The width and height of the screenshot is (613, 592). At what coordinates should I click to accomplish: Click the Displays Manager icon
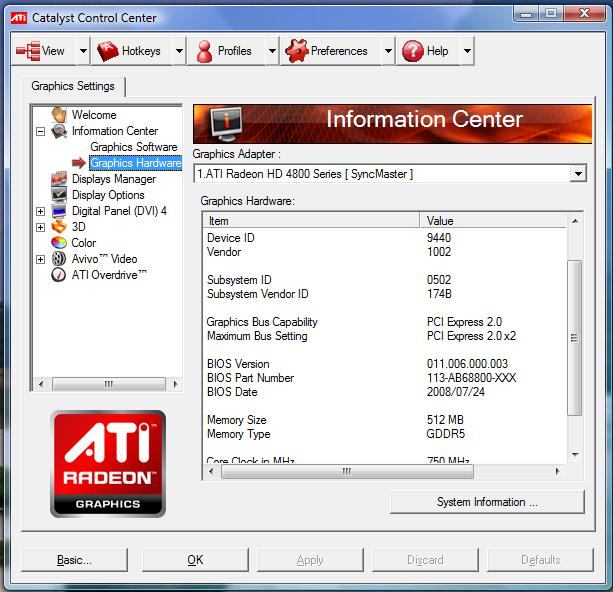point(59,179)
